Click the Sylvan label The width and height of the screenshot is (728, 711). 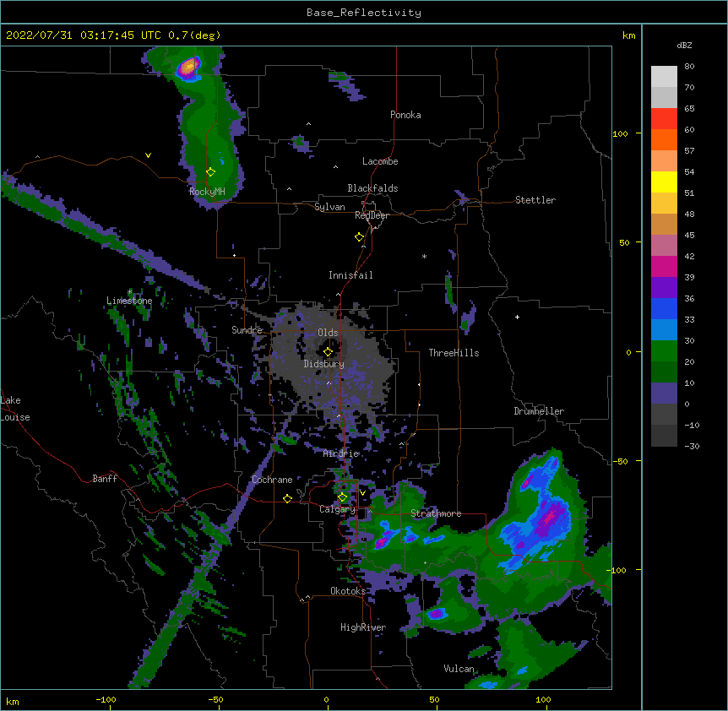[x=329, y=207]
